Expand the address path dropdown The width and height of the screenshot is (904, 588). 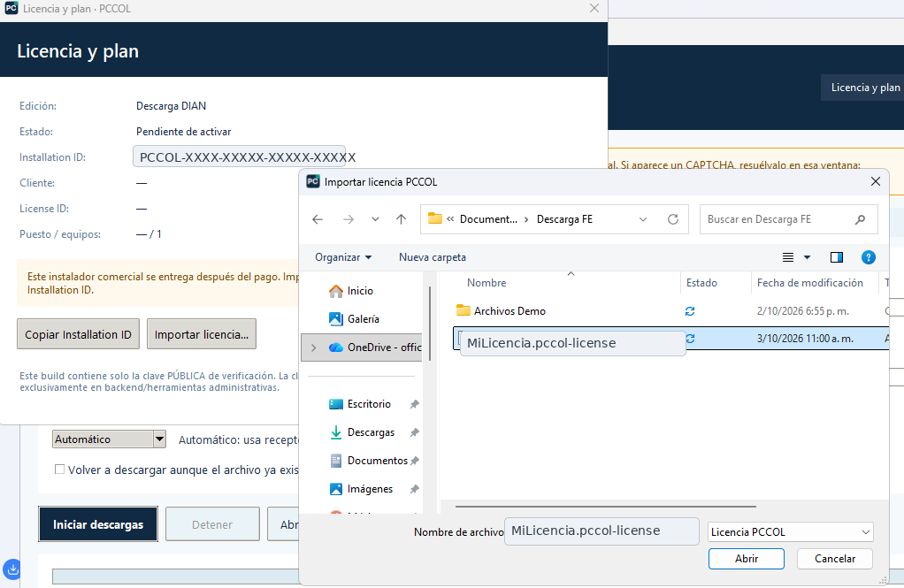pos(643,219)
